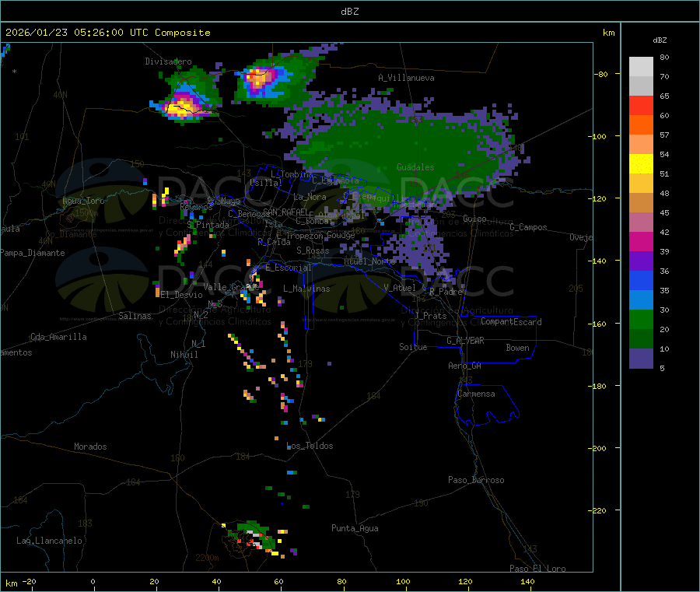The width and height of the screenshot is (700, 592).
Task: Click the A_Villanueva location label
Action: (x=406, y=78)
